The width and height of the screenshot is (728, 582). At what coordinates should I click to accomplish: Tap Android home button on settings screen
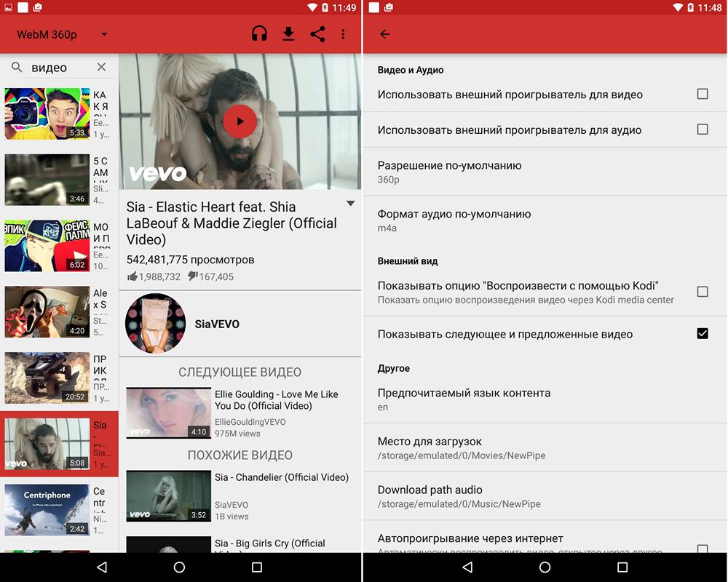[545, 567]
